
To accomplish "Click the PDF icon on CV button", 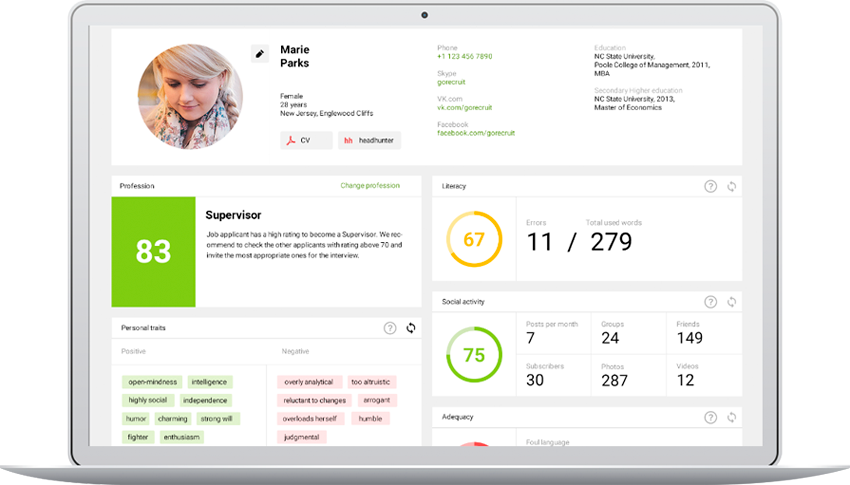I will (x=291, y=140).
